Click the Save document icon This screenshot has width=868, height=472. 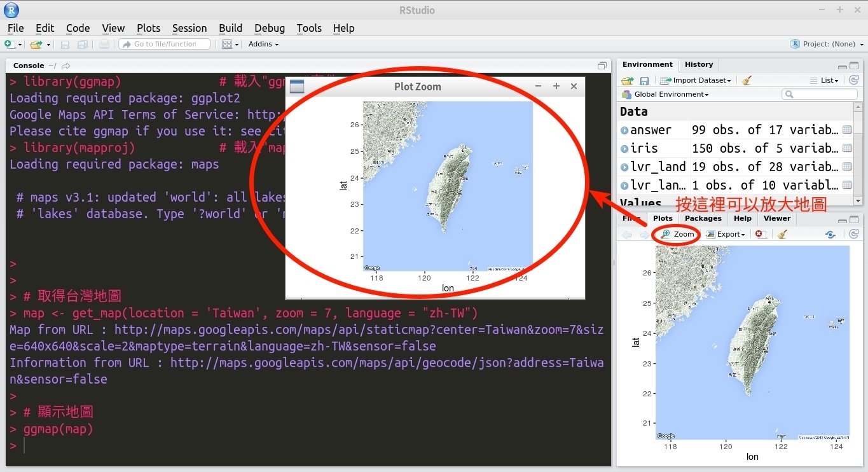pyautogui.click(x=65, y=45)
